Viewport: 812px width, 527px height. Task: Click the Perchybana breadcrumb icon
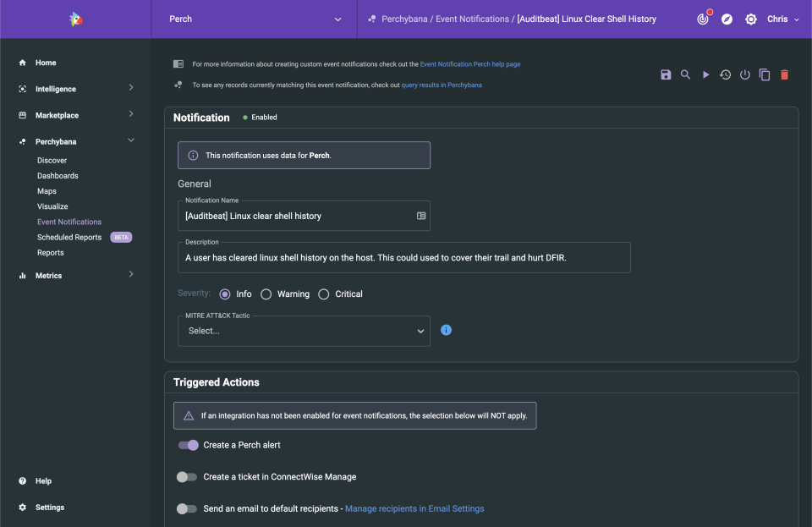click(372, 19)
